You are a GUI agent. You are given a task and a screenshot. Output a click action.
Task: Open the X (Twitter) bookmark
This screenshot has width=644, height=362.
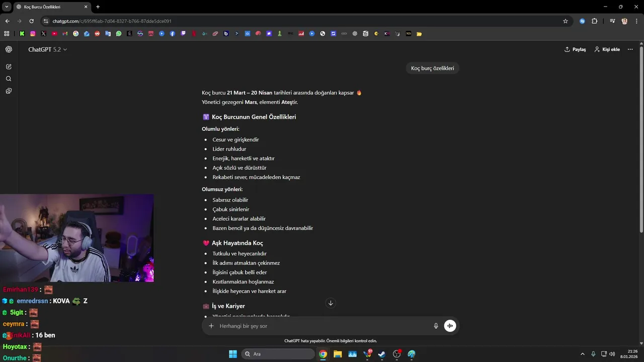click(x=44, y=34)
